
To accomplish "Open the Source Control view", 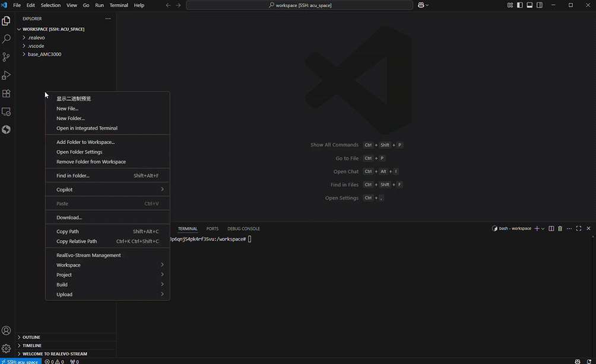I will [6, 57].
